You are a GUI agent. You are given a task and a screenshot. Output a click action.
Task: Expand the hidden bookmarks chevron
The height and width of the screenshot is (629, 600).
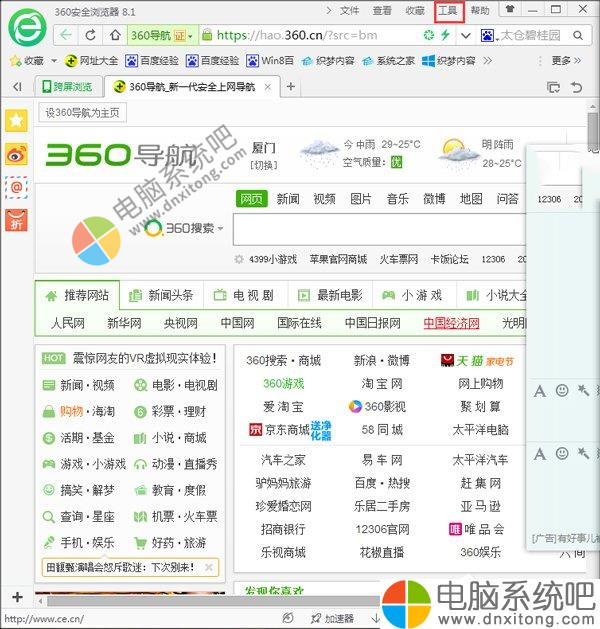(x=488, y=61)
